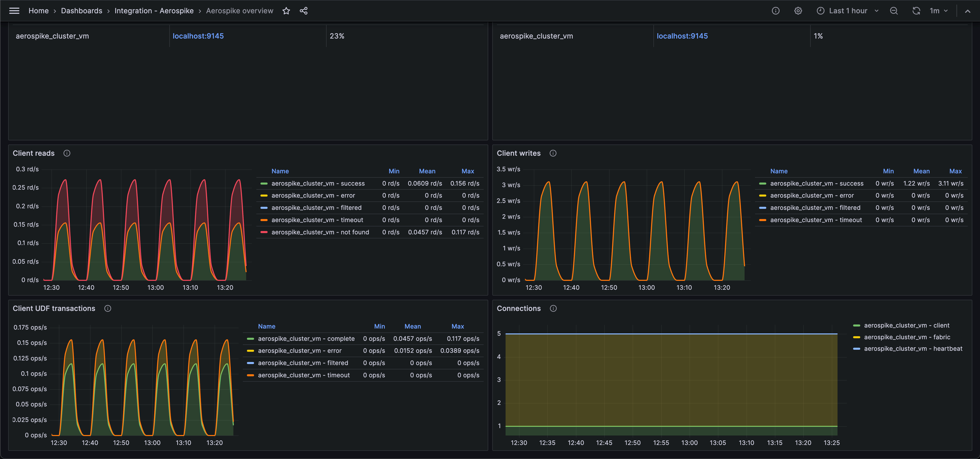Click the fabric series yellow color swatch
This screenshot has height=459, width=980.
(856, 337)
